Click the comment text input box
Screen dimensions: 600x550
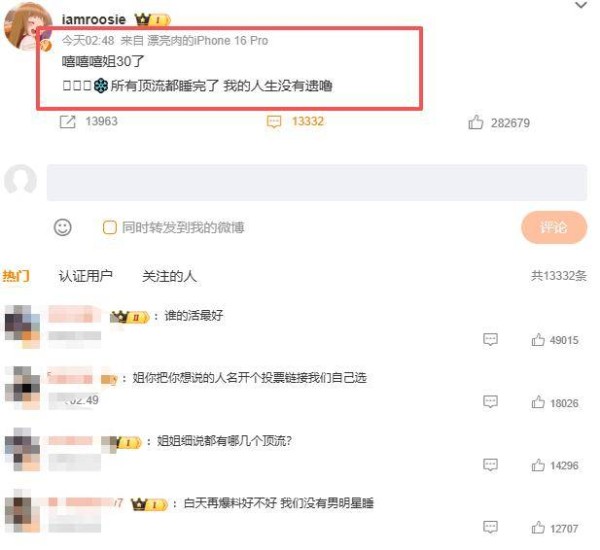tap(316, 183)
